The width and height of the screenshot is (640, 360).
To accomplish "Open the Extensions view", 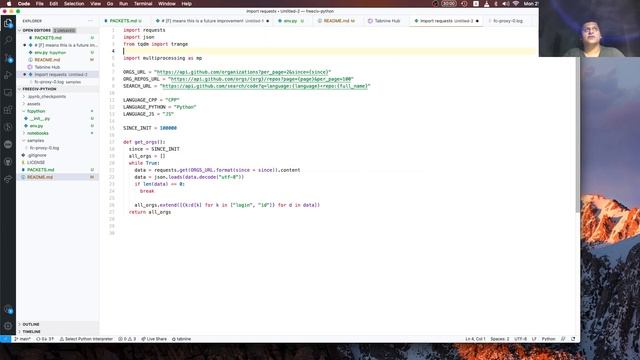I will (x=8, y=110).
